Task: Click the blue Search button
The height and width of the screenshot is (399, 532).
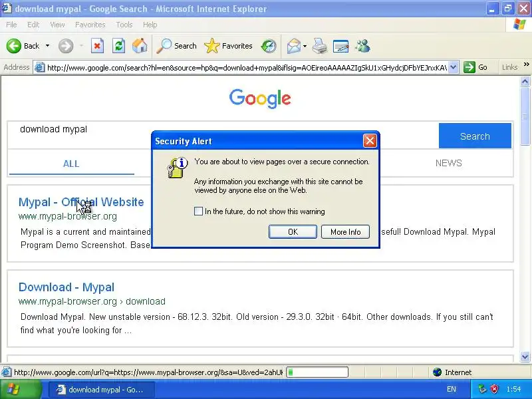Action: (475, 136)
